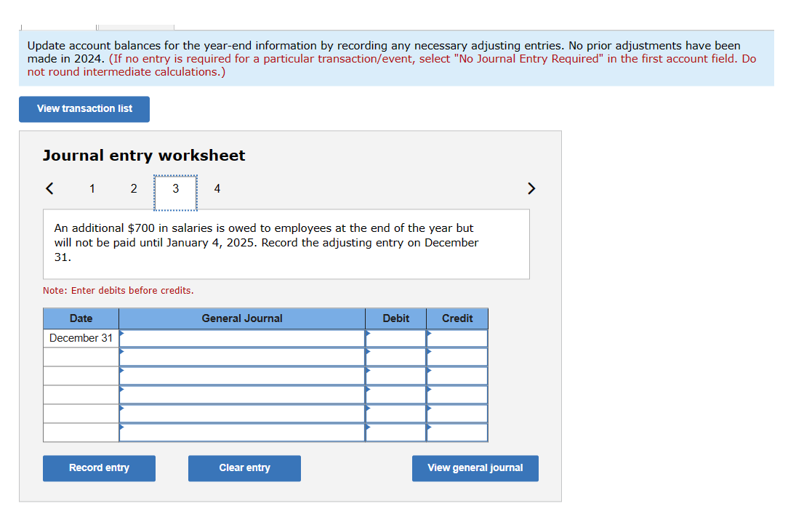This screenshot has width=812, height=514.
Task: Select the currently active tab 3
Action: tap(175, 188)
